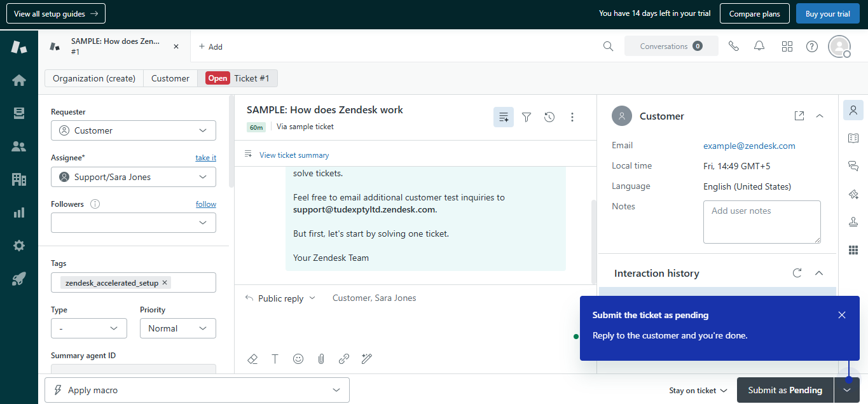This screenshot has height=404, width=868.
Task: Open knowledge book icon in right rail
Action: (853, 138)
